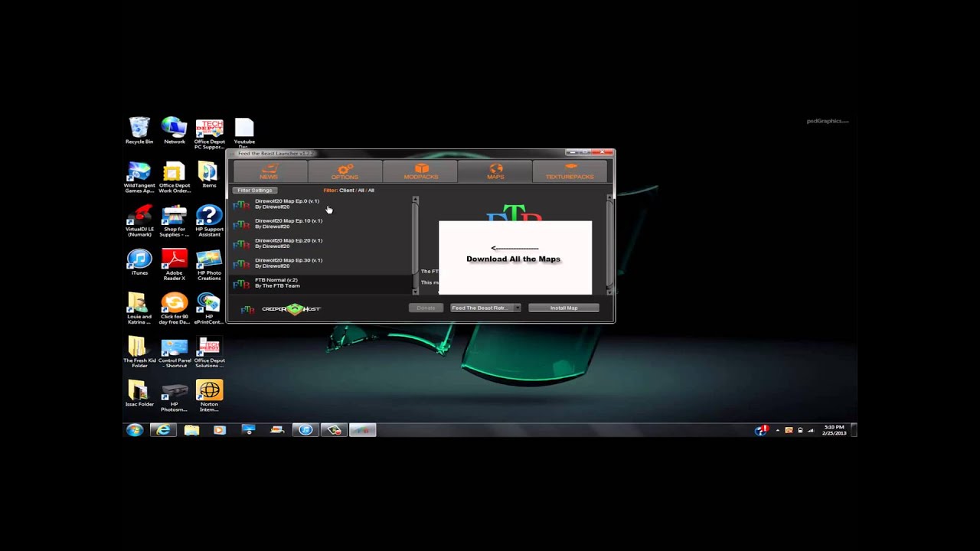
Task: Select the Youtube document desktop icon
Action: click(244, 133)
